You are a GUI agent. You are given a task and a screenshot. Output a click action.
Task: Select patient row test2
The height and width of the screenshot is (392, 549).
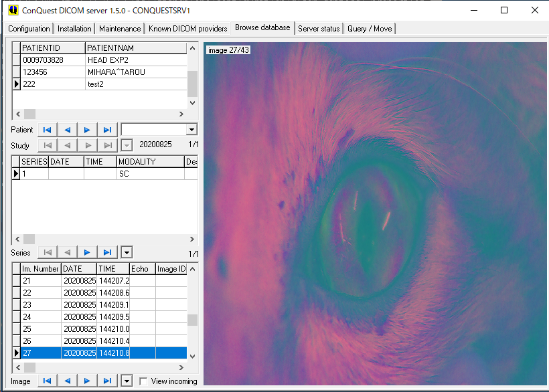[100, 84]
